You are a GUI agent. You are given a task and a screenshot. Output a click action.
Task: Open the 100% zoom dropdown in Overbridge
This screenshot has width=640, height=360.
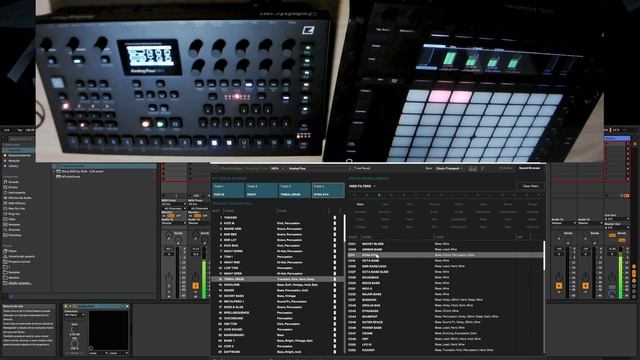[x=277, y=168]
